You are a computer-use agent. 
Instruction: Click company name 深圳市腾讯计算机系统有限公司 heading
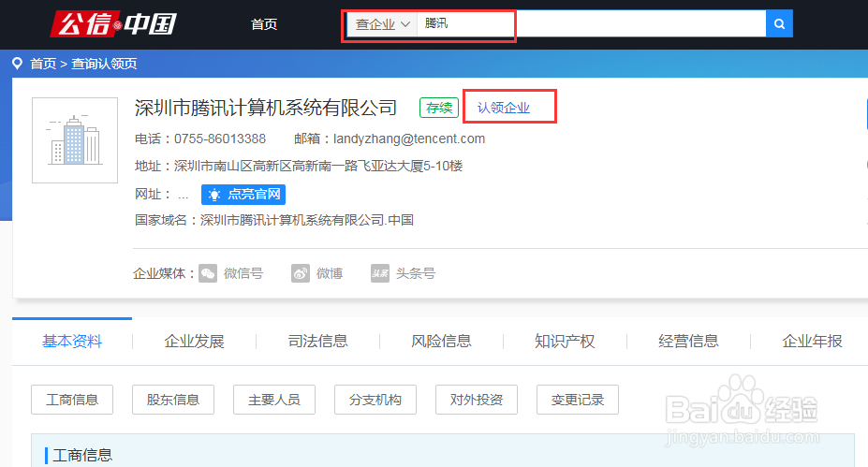pyautogui.click(x=266, y=108)
